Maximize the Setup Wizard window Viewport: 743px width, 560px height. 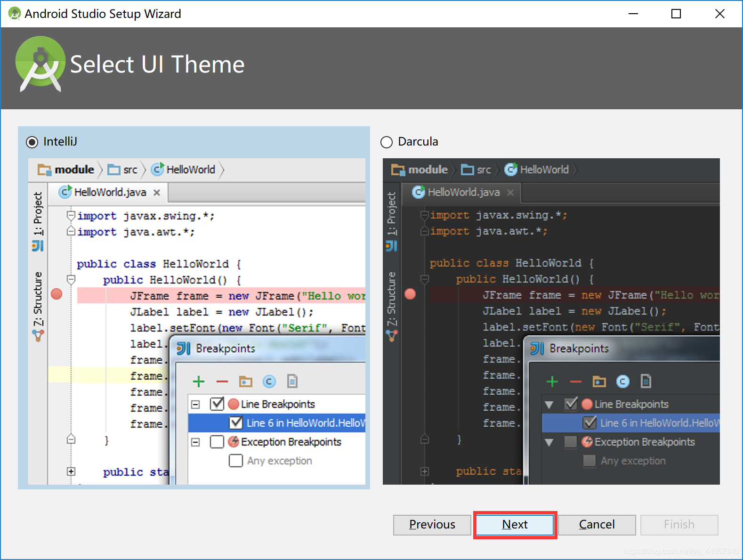click(x=676, y=14)
